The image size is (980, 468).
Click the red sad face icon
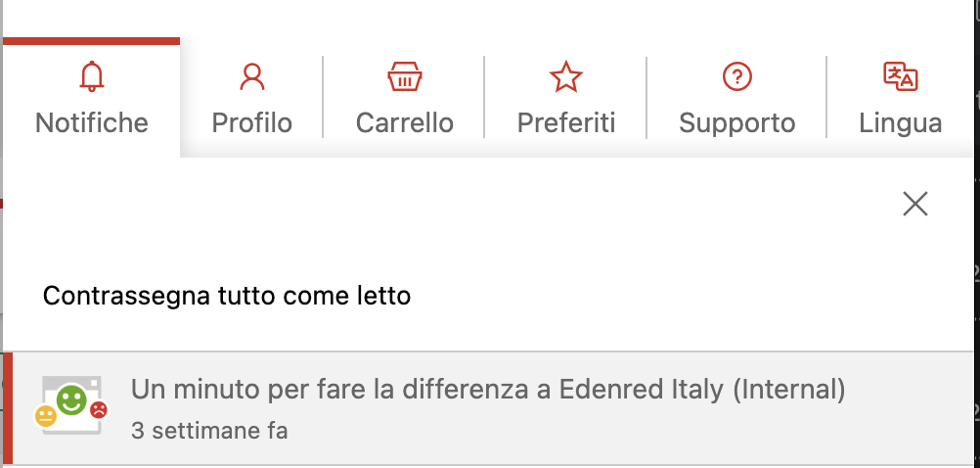coord(99,410)
